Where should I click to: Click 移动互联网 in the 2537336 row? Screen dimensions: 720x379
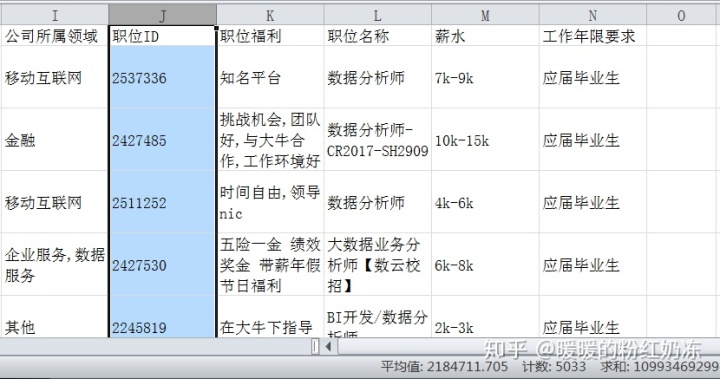(x=54, y=77)
